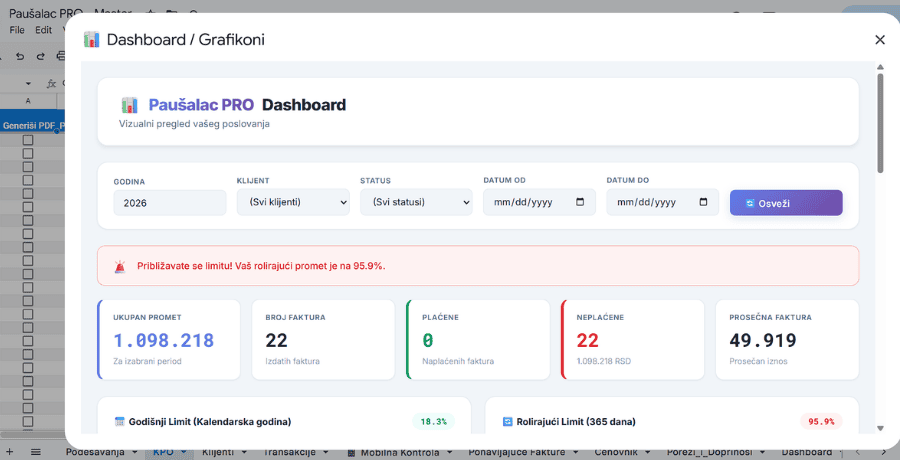Open the KPO sheet tab arrow menu
This screenshot has height=460, width=900.
point(184,453)
